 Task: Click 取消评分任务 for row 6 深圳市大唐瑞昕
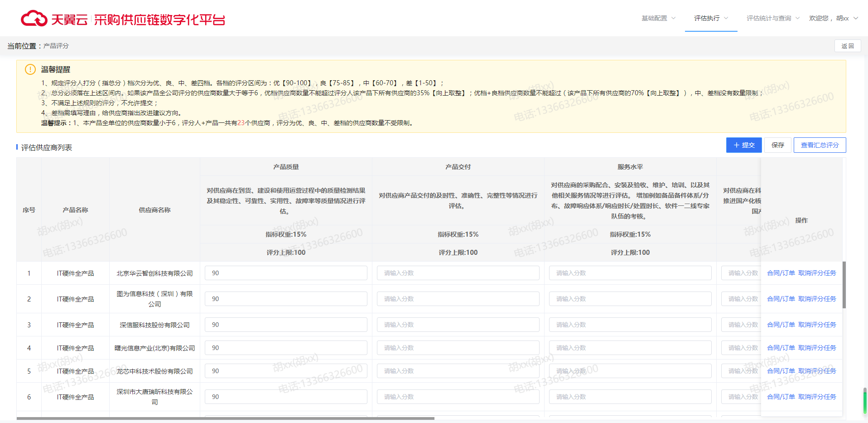point(817,397)
